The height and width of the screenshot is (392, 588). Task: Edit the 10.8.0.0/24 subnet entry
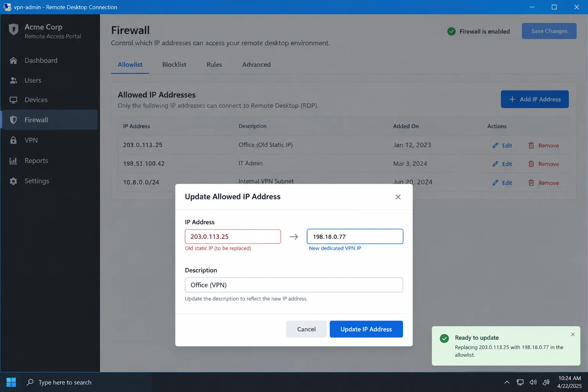(x=502, y=183)
